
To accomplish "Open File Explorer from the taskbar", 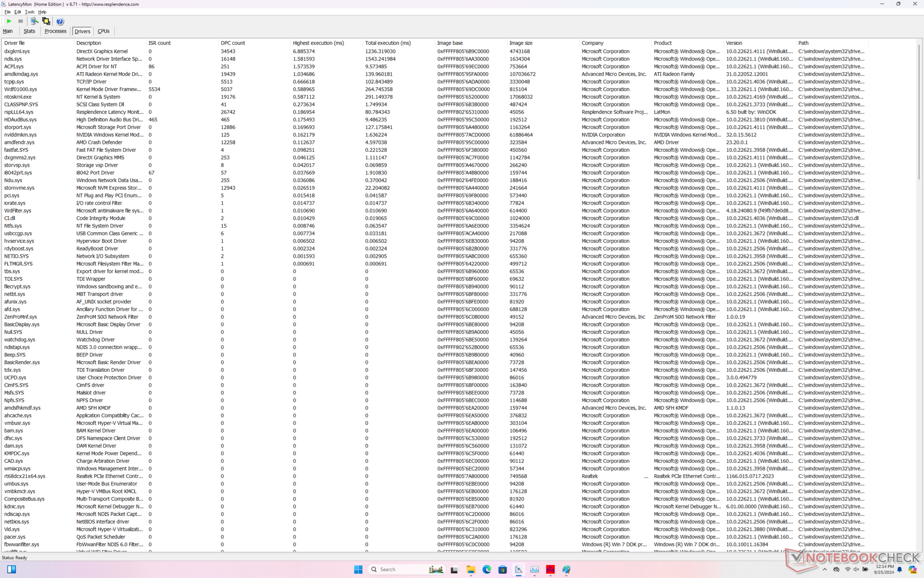I will [x=471, y=569].
